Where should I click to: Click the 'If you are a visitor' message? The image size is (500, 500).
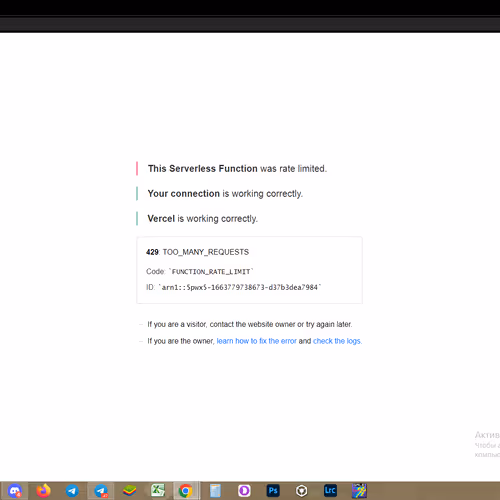250,324
